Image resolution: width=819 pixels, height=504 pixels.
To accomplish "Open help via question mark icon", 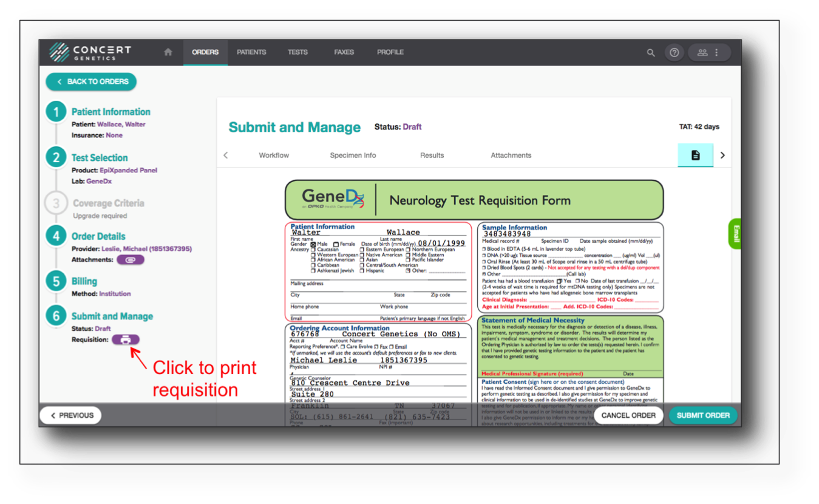I will coord(674,53).
